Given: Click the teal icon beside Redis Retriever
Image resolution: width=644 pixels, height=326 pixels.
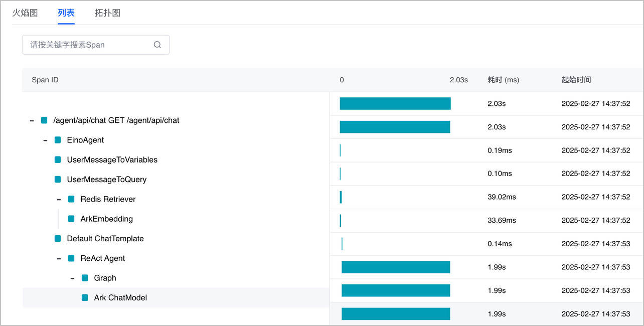Looking at the screenshot, I should coord(71,199).
